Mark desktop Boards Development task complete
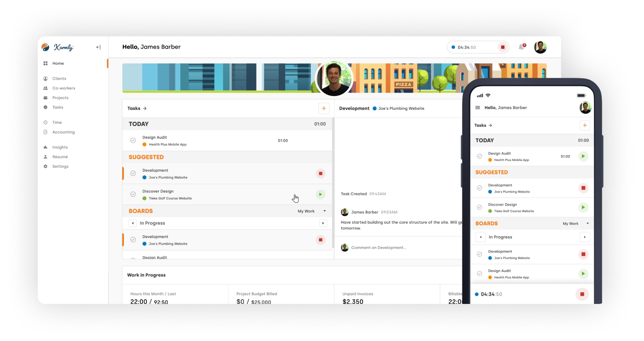This screenshot has width=644, height=341. (133, 240)
